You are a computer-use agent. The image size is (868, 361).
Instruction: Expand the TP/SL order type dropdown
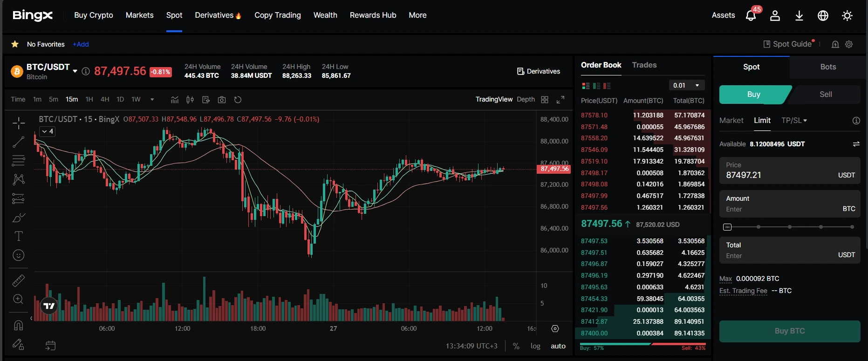tap(794, 121)
